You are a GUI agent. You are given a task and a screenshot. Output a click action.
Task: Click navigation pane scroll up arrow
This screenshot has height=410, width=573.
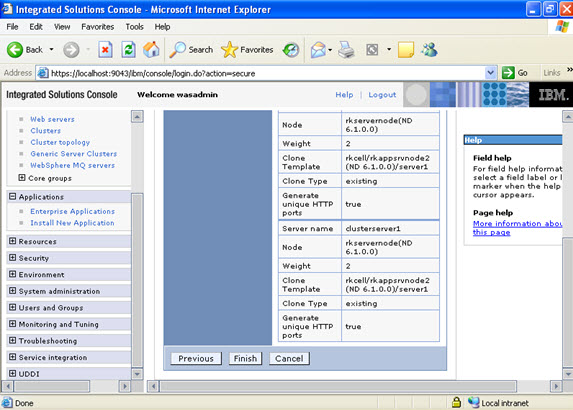point(137,117)
